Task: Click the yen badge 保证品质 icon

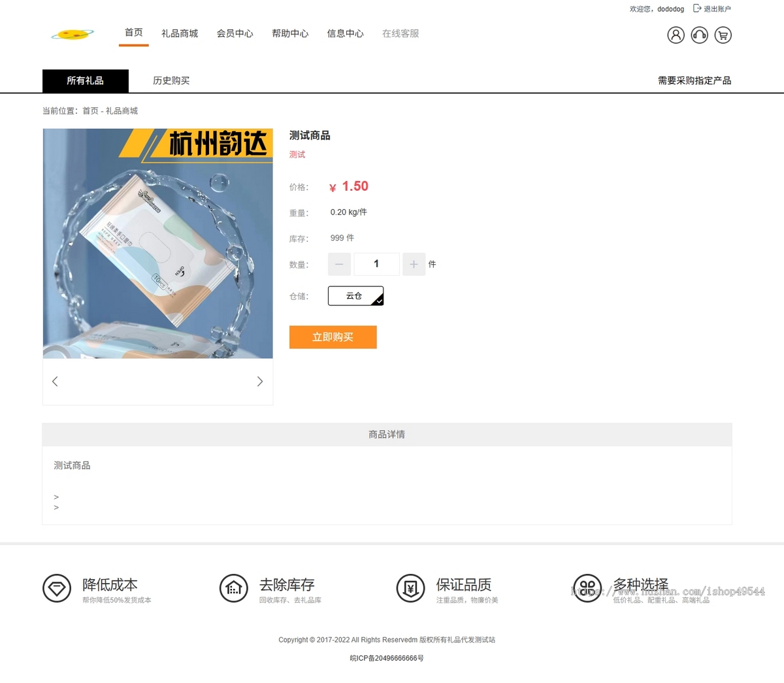Action: click(x=411, y=588)
